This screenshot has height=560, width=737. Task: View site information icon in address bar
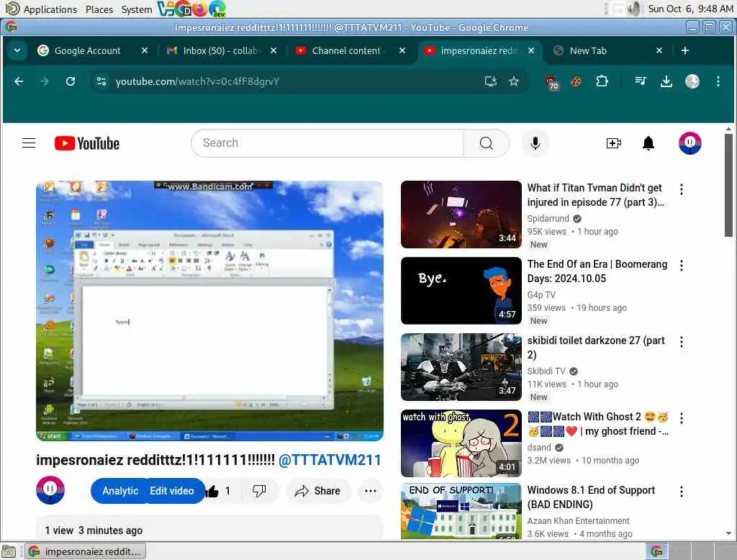(101, 81)
